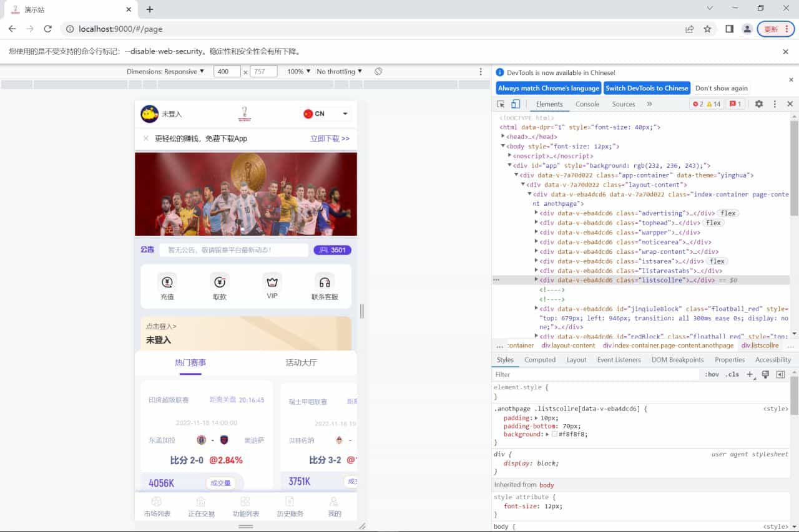Screen dimensions: 799x532
Task: Click the 联系客服 headset icon
Action: coord(325,282)
